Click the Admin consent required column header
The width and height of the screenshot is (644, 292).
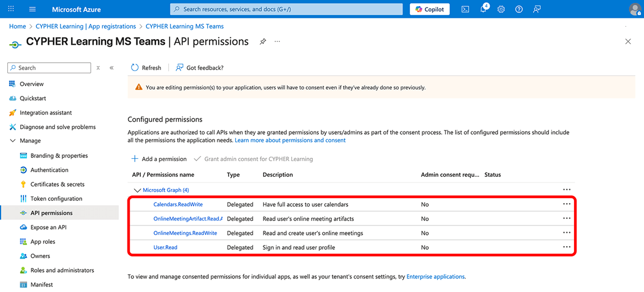[x=450, y=175]
